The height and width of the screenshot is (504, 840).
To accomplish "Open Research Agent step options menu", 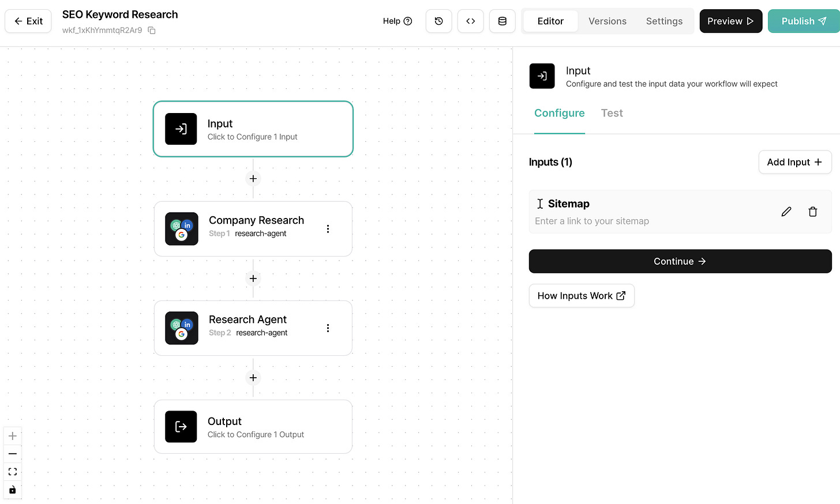I will click(x=328, y=328).
